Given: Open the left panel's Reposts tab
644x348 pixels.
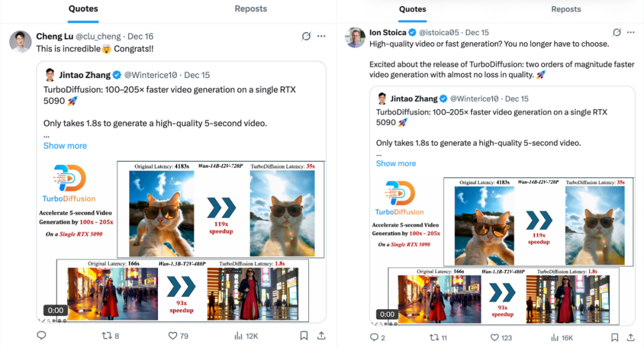Looking at the screenshot, I should (x=250, y=9).
